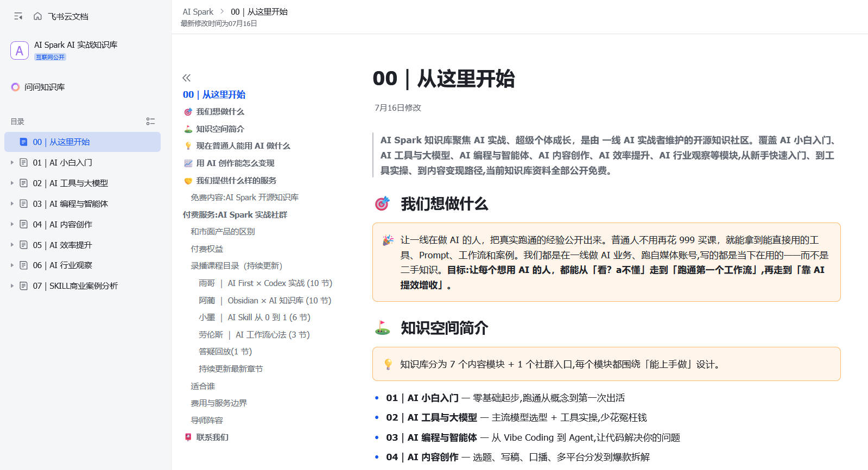The width and height of the screenshot is (868, 470).
Task: Open the 问问知识库 assistant icon
Action: [x=15, y=87]
